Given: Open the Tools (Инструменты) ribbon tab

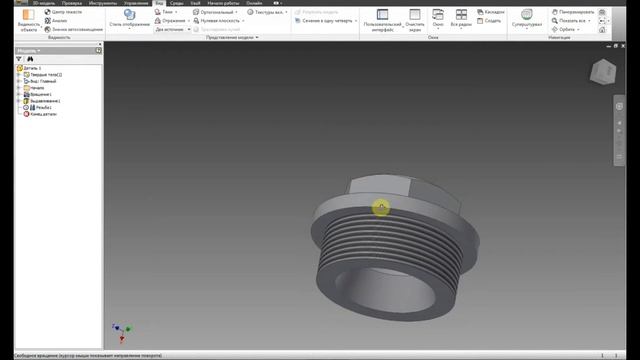Looking at the screenshot, I should tap(103, 3).
